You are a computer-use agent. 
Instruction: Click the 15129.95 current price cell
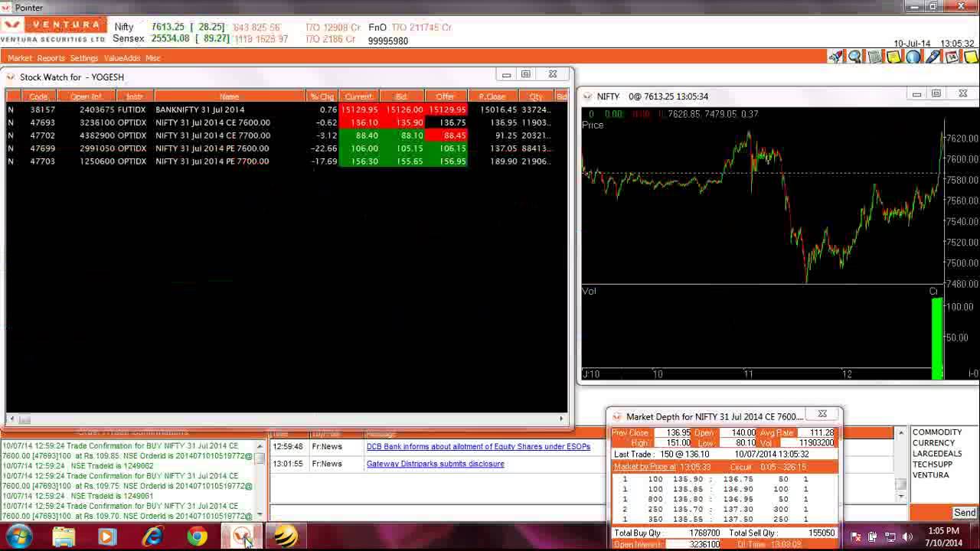pos(359,109)
